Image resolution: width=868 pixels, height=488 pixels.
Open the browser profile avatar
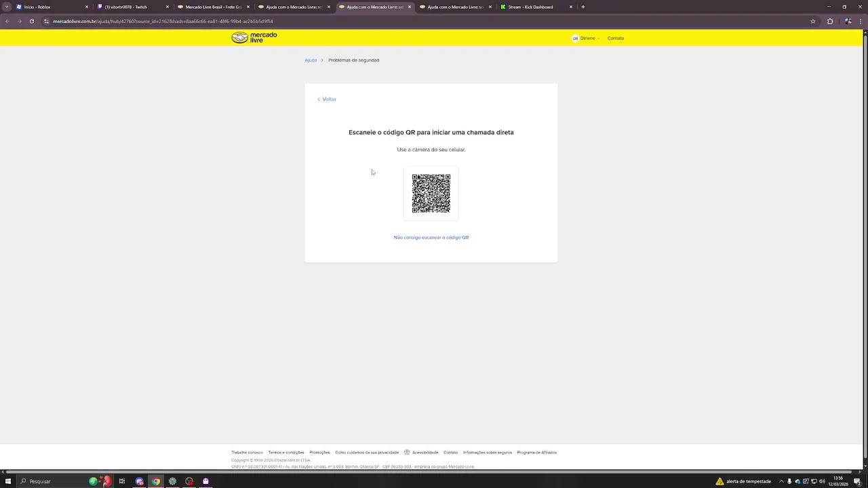848,21
